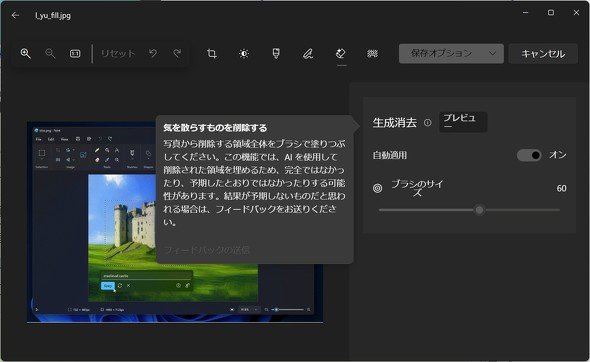Click the undo arrow icon
Viewport: 590px width, 362px height.
pyautogui.click(x=153, y=54)
